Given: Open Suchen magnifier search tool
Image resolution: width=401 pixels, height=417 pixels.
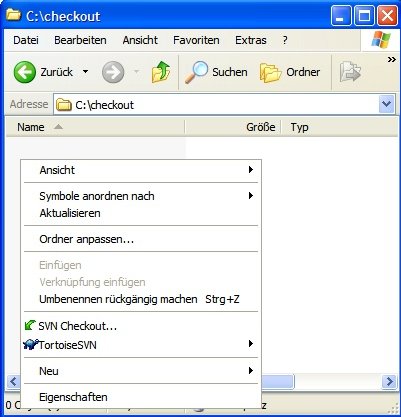Looking at the screenshot, I should coord(196,72).
